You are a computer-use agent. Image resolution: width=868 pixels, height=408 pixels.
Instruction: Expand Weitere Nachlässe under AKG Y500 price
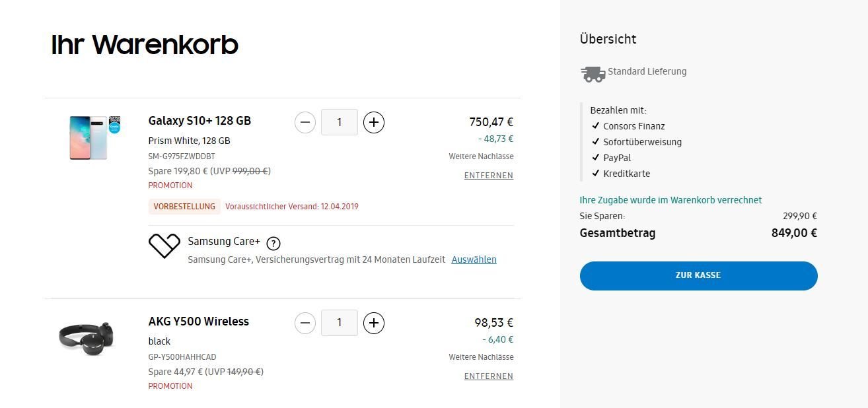click(x=481, y=357)
